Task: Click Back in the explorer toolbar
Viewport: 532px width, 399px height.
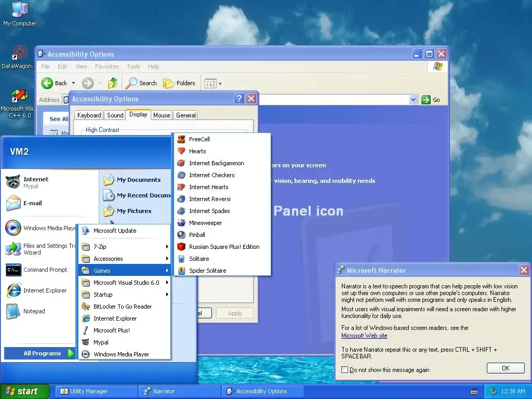Action: [x=55, y=83]
